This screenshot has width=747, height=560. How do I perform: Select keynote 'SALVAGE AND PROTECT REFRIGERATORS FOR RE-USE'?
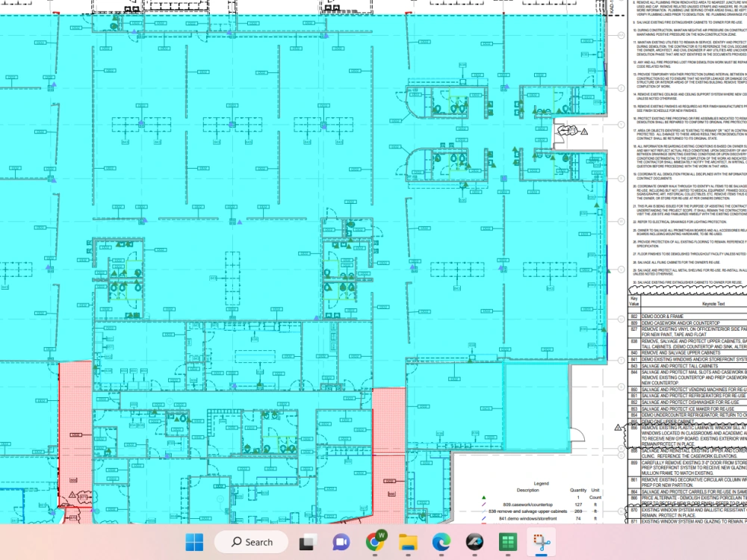687,395
